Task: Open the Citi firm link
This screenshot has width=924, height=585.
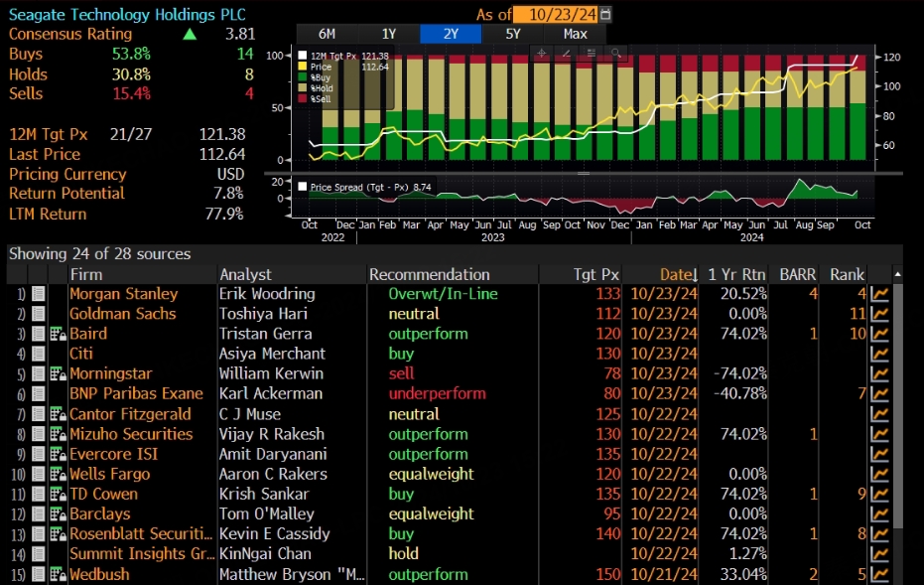Action: (x=82, y=354)
